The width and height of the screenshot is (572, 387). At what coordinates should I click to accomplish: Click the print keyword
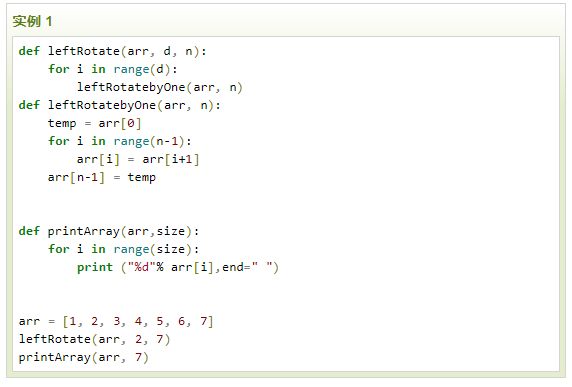click(95, 267)
